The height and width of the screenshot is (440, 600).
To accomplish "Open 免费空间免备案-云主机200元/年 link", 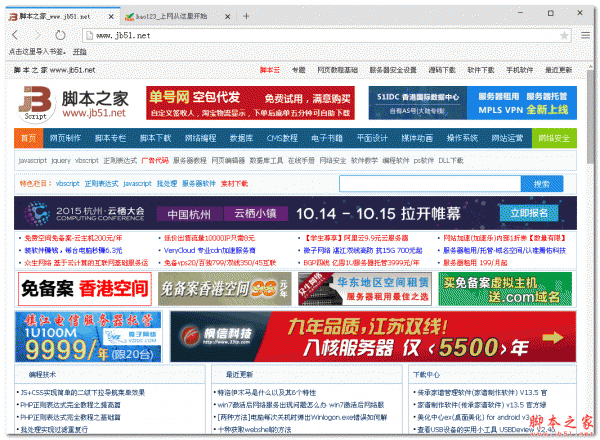I will [73, 238].
